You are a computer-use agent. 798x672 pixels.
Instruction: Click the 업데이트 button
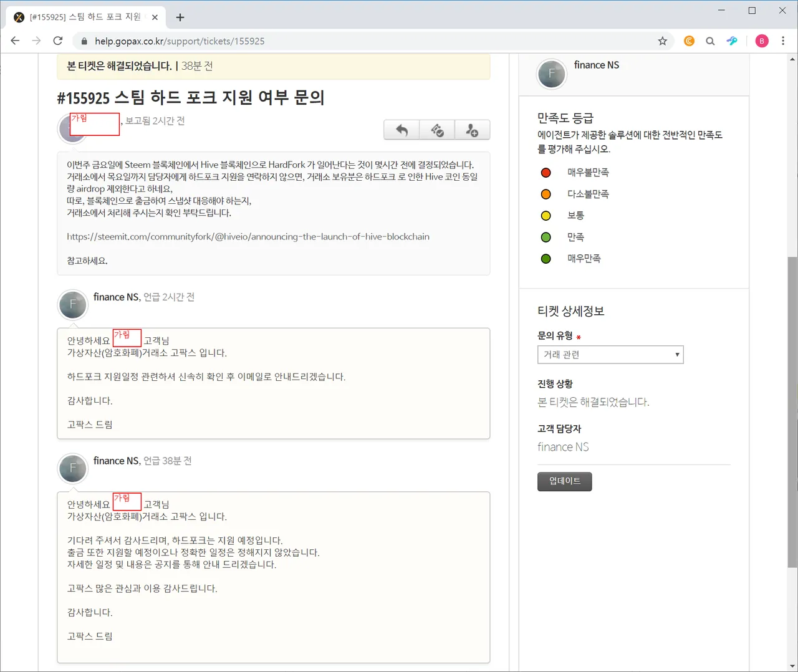pos(565,481)
